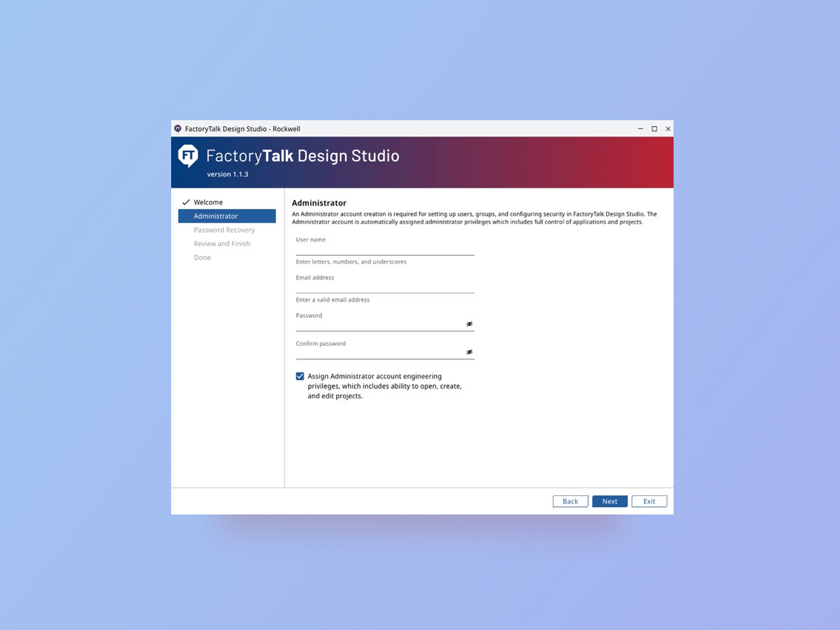Screen dimensions: 840x630
Task: Uncheck Assign Administrator engineering privileges
Action: pyautogui.click(x=300, y=376)
